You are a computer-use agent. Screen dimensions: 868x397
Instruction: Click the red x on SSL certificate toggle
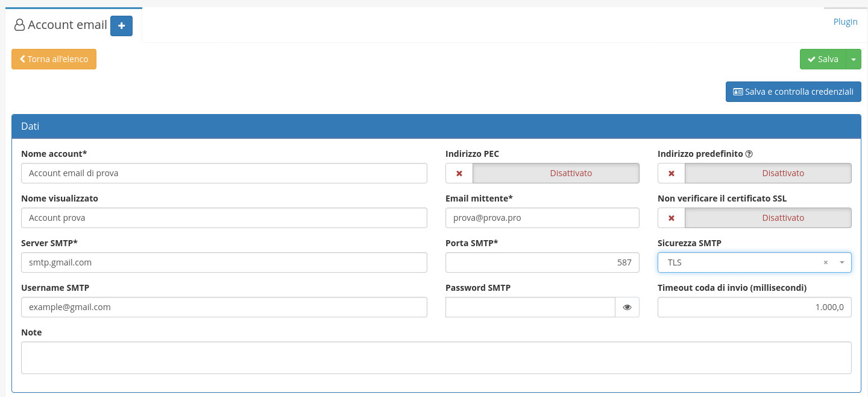coord(671,218)
